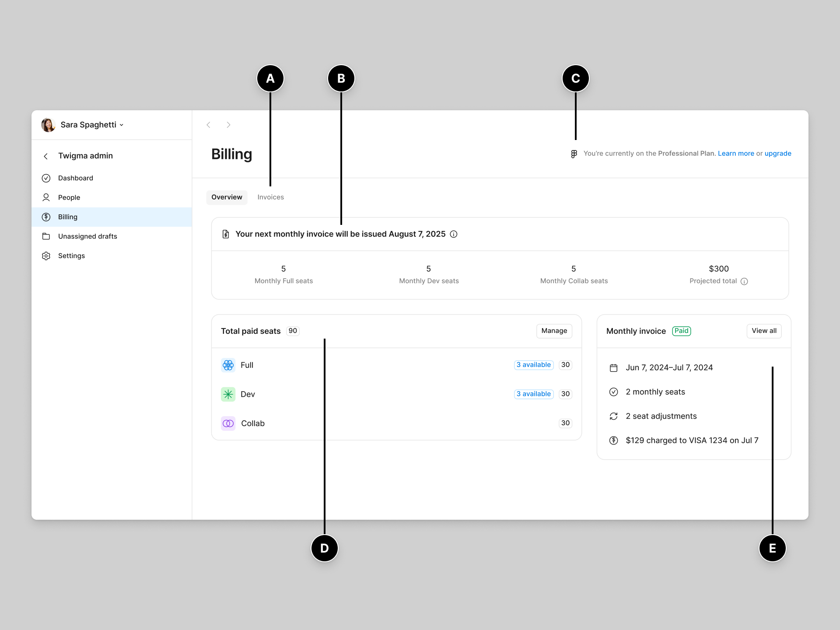
Task: Click the Dashboard icon in sidebar
Action: coord(45,178)
